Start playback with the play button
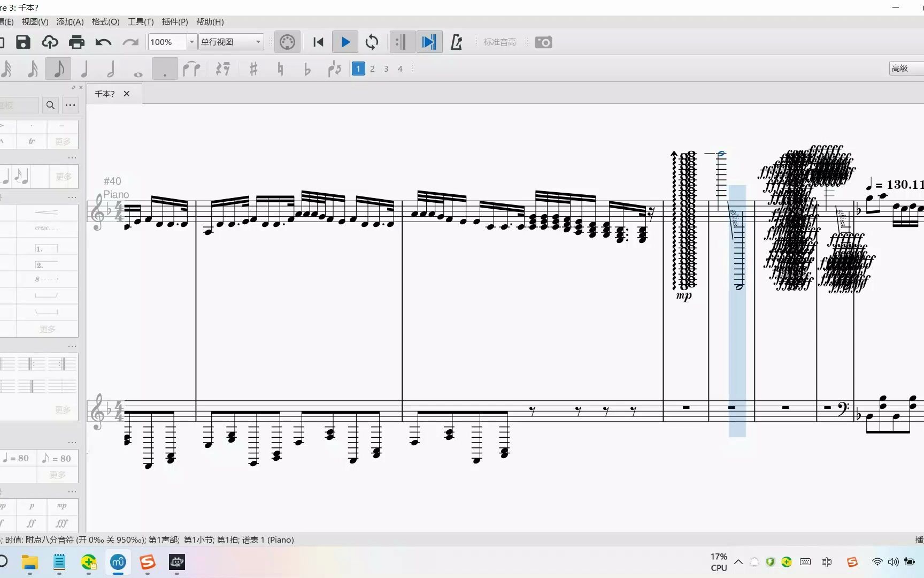The height and width of the screenshot is (578, 924). click(345, 42)
